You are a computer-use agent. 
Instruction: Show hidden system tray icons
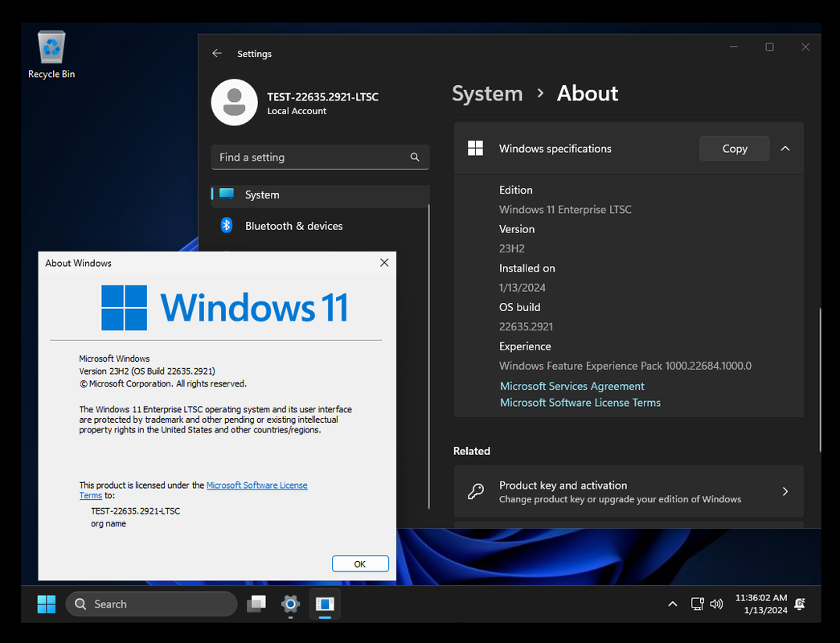pyautogui.click(x=672, y=604)
